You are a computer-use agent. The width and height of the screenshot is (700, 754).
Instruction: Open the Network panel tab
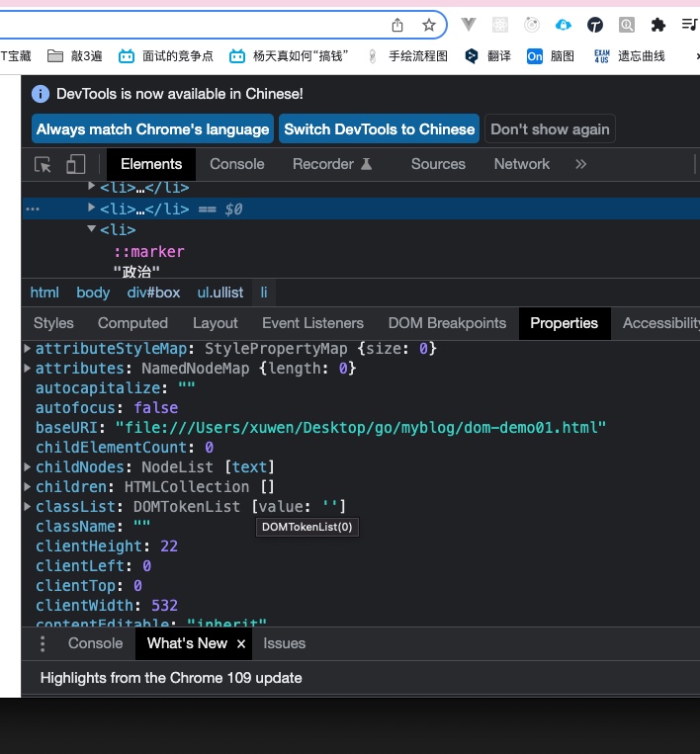tap(521, 164)
